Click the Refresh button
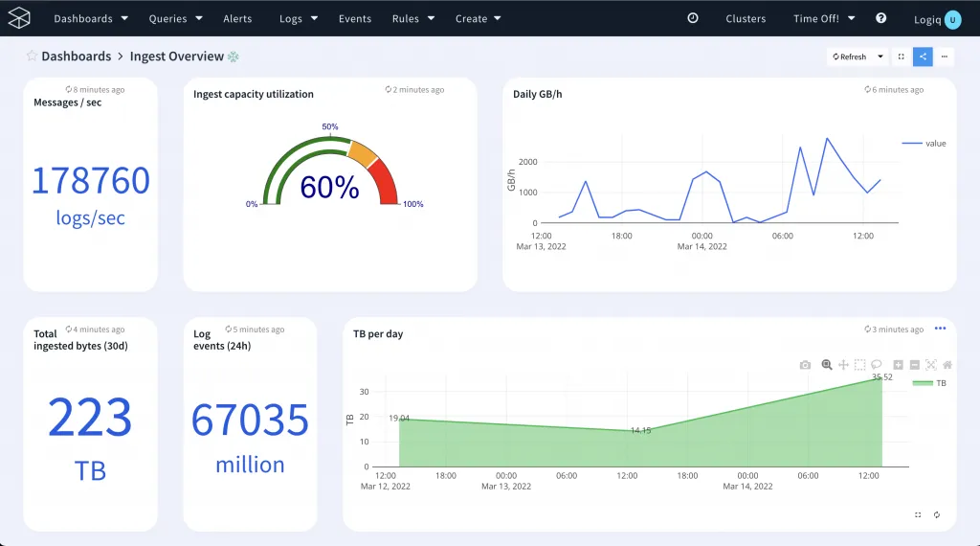 point(850,57)
